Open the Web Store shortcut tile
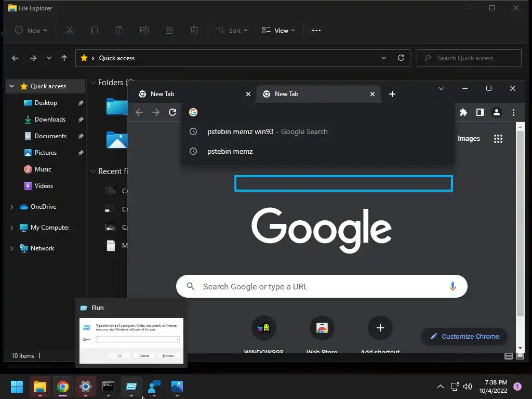 pyautogui.click(x=322, y=328)
